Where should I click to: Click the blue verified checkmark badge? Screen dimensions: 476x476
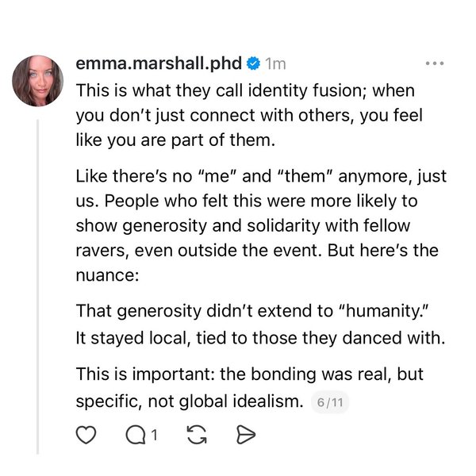(253, 63)
